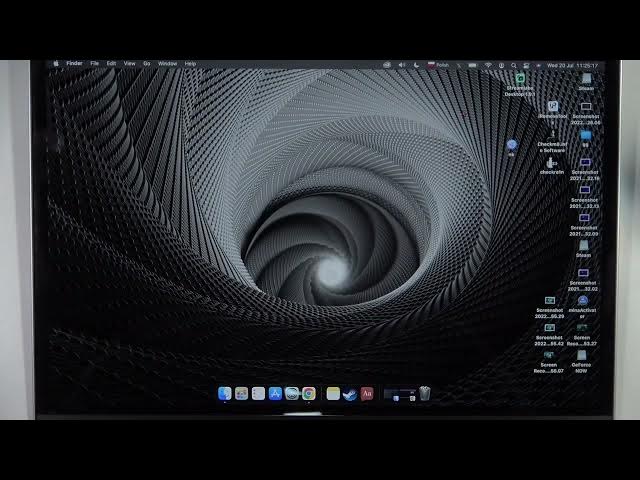The image size is (640, 480).
Task: Select Screenshot 2021...32.09 file
Action: [584, 225]
